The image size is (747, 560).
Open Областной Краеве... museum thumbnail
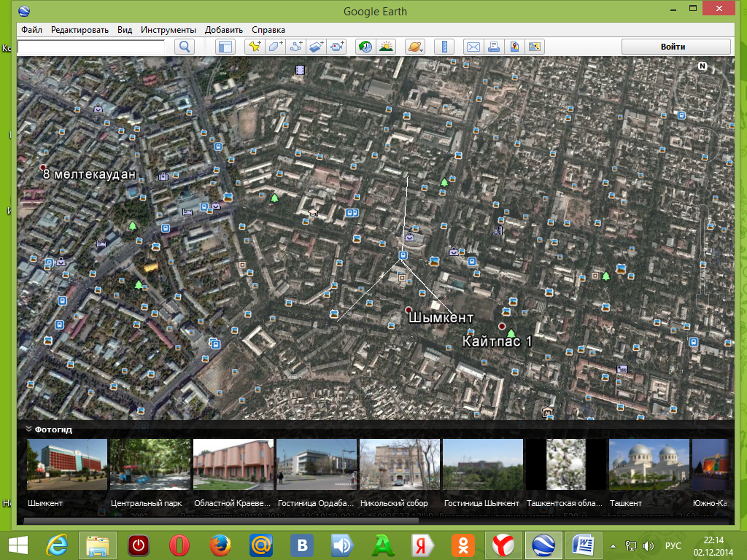coord(233,464)
